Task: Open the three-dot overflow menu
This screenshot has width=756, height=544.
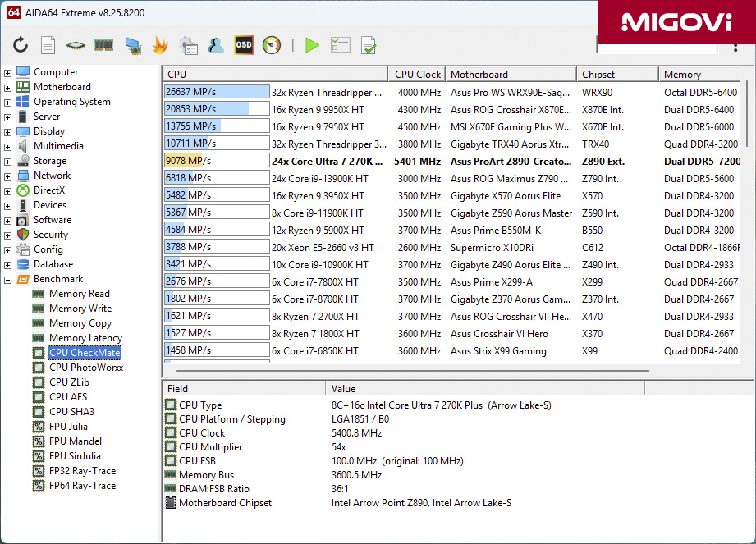Action: pos(736,47)
